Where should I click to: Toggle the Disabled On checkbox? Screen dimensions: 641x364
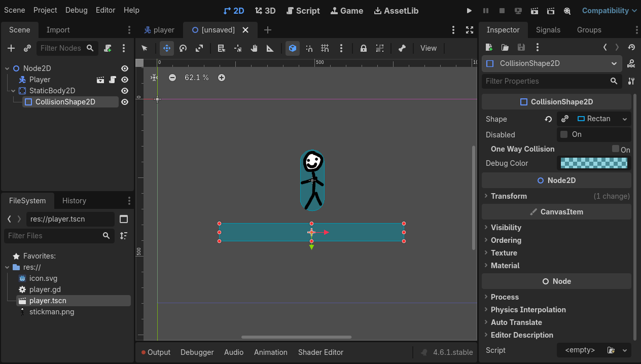[564, 134]
